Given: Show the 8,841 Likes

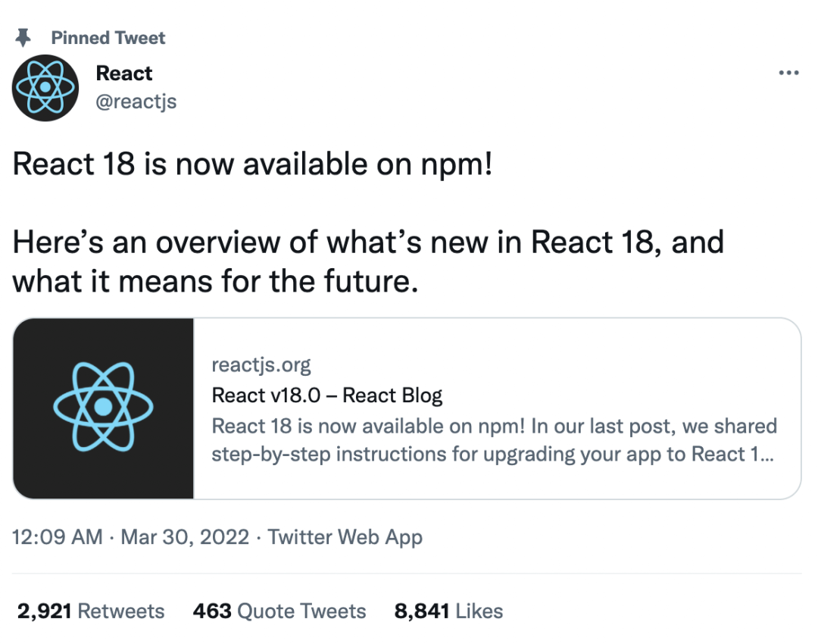Looking at the screenshot, I should 447,611.
